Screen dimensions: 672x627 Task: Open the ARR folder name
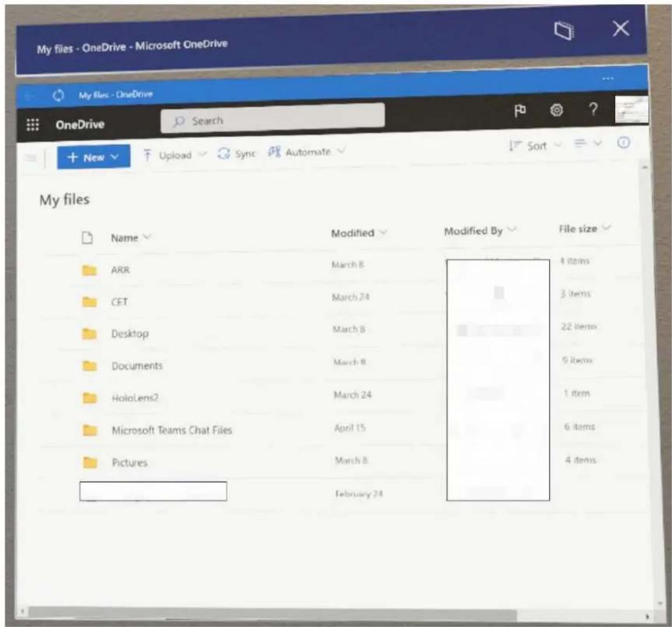pos(120,270)
